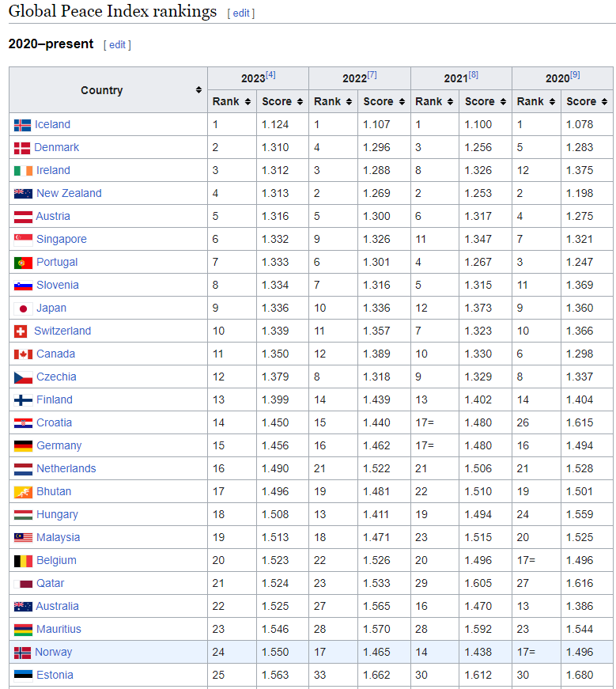Open citation 4 next to 2023

pos(270,75)
